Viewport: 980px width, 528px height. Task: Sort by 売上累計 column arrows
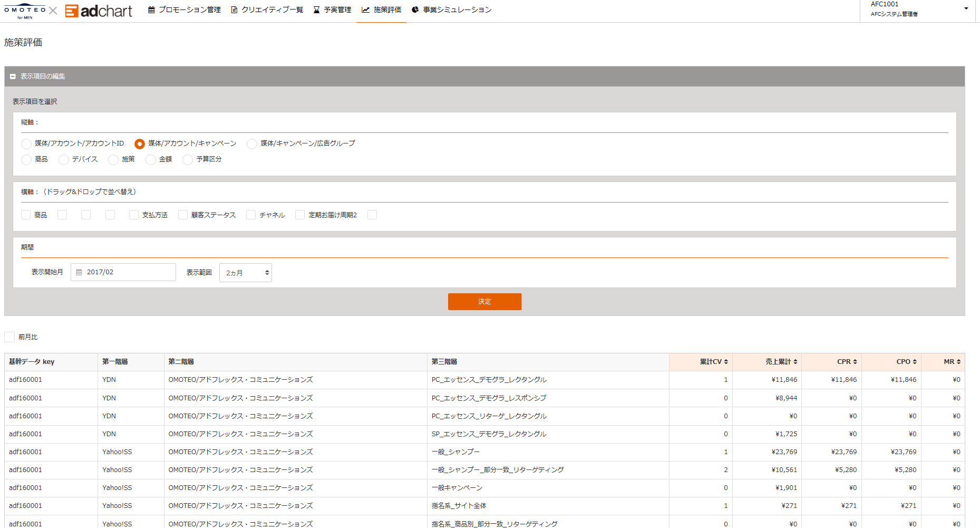click(x=795, y=362)
